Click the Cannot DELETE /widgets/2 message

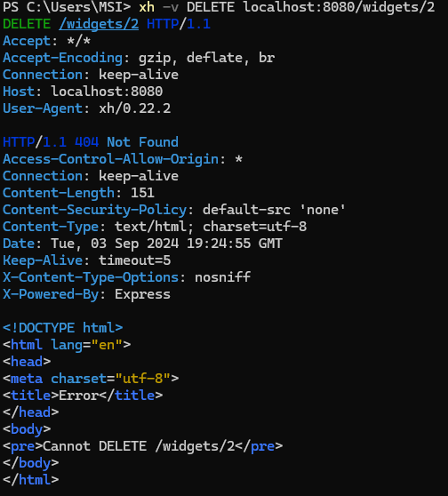139,446
